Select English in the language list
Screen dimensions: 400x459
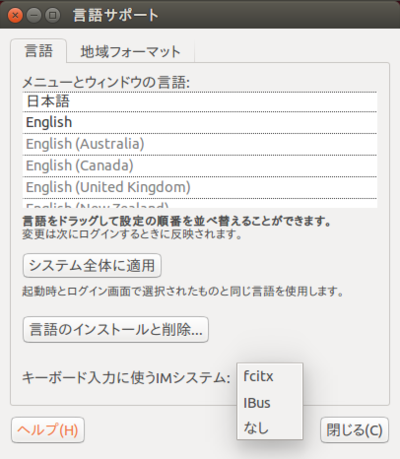pyautogui.click(x=200, y=122)
